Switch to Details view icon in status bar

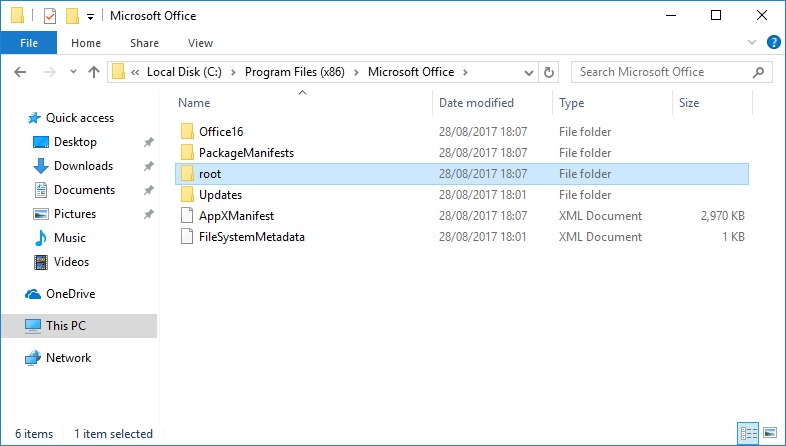(747, 434)
